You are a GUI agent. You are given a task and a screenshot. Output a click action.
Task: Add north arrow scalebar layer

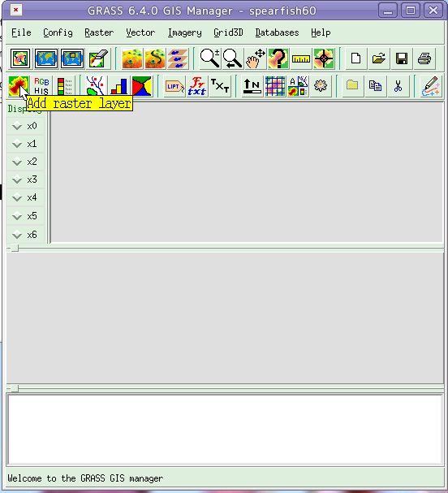point(252,85)
